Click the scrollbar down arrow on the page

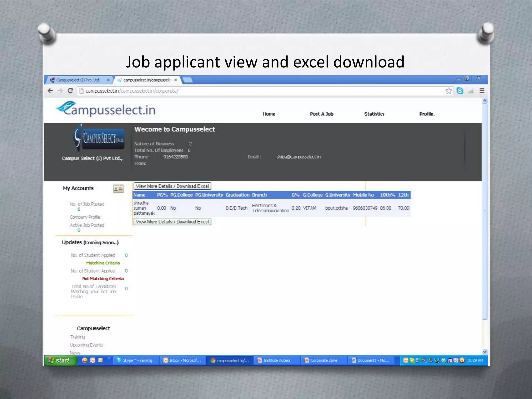click(485, 352)
